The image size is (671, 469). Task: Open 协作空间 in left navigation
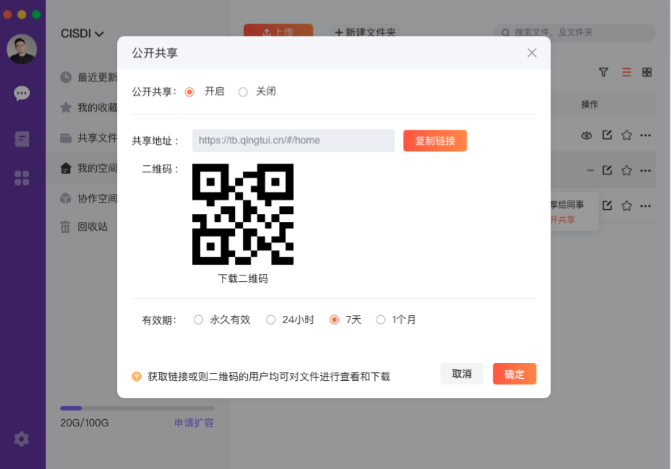(89, 198)
